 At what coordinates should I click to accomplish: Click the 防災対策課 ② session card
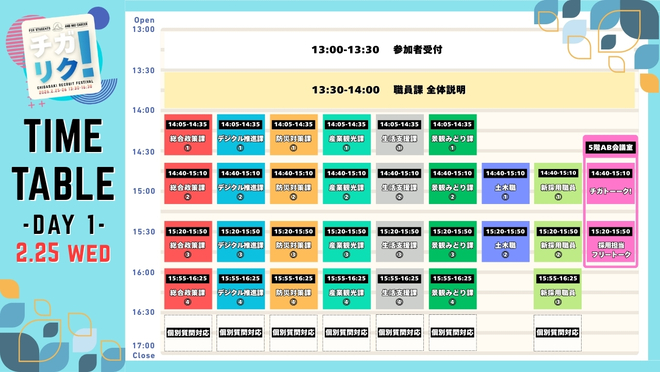point(294,183)
